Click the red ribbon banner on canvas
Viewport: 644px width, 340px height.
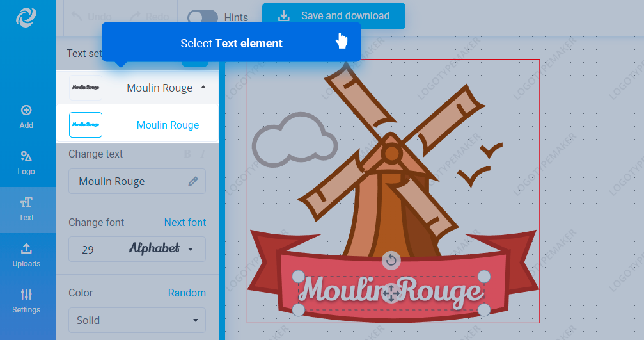[392, 275]
